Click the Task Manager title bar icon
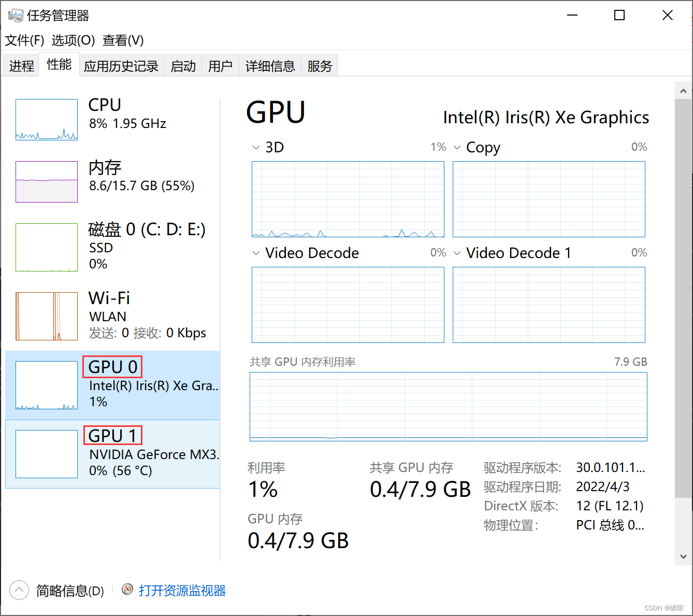Viewport: 693px width, 616px height. click(16, 16)
